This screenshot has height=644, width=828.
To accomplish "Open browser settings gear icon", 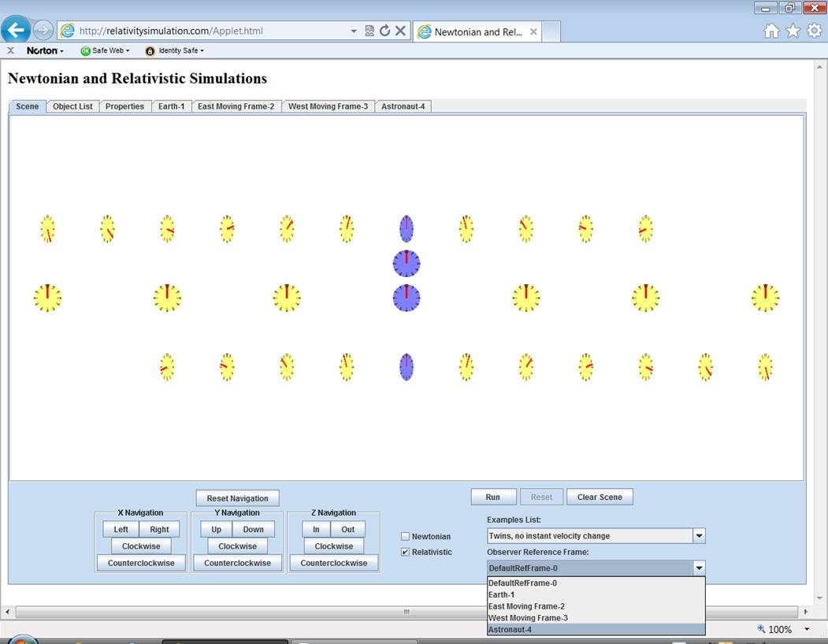I will tap(814, 31).
